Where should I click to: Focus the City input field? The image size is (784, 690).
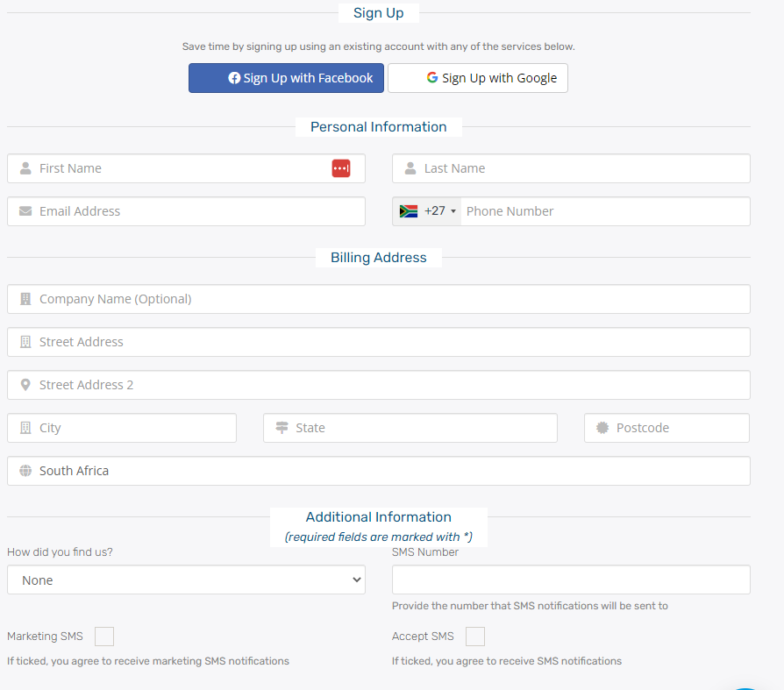[122, 428]
